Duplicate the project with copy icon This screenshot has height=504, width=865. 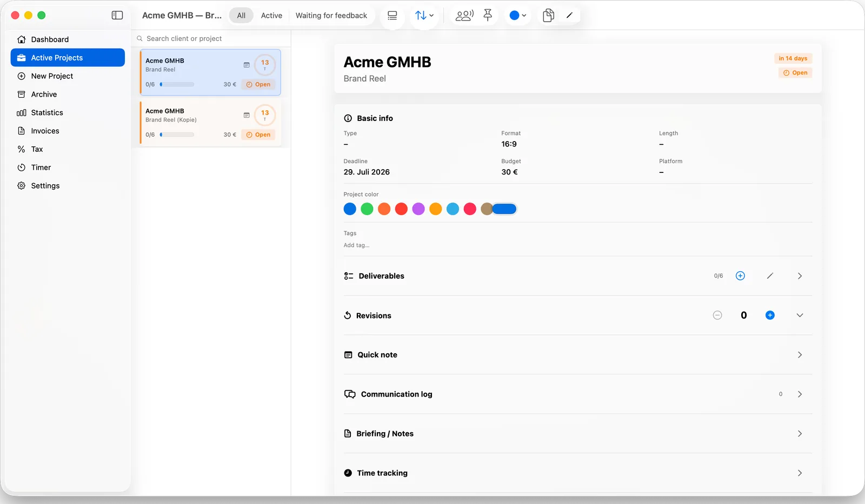(x=548, y=15)
